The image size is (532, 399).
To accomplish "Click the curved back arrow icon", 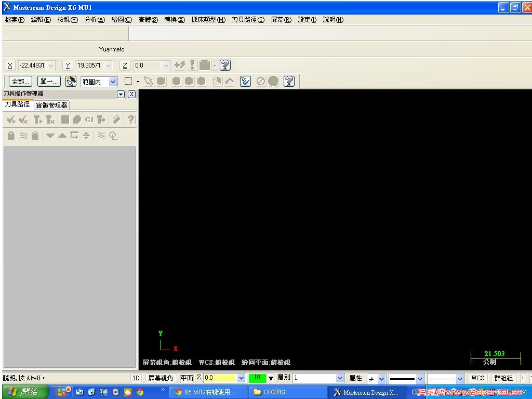I will [230, 81].
